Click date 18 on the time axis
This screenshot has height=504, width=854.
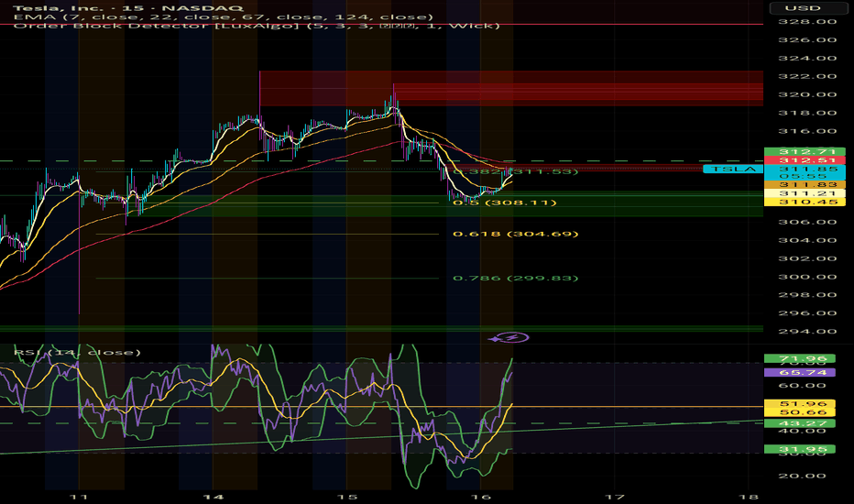click(x=749, y=497)
